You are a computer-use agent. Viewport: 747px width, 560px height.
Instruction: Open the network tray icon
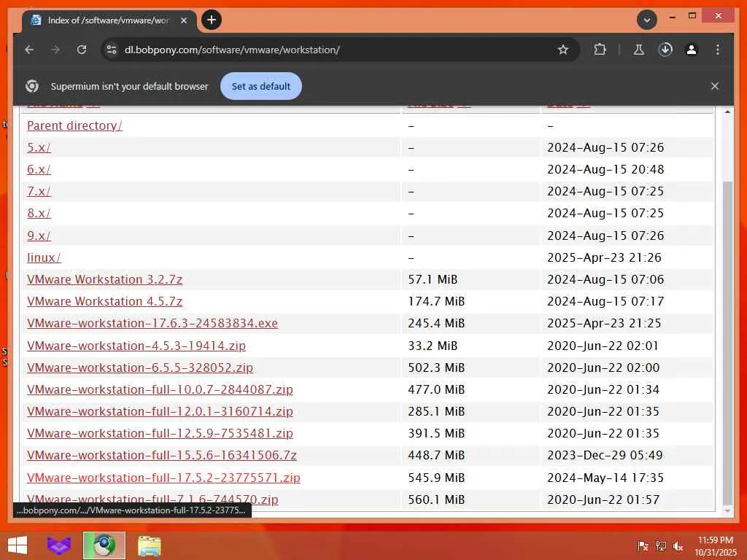pyautogui.click(x=660, y=546)
